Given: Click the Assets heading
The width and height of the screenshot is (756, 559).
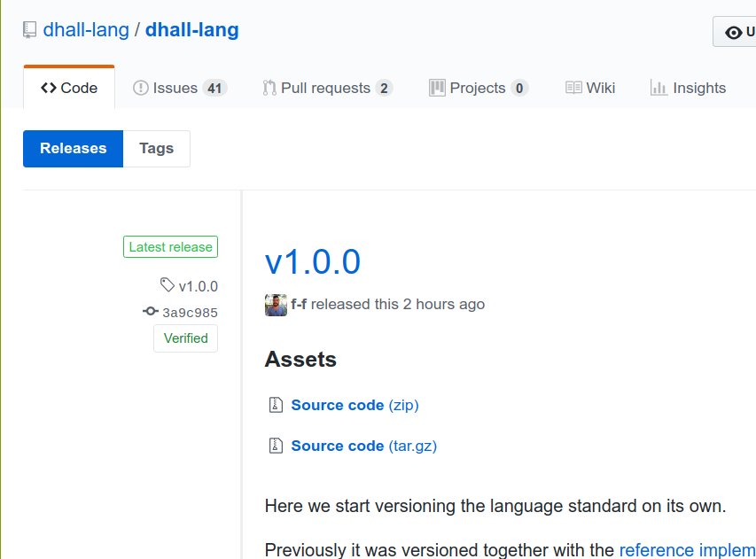Looking at the screenshot, I should [300, 360].
